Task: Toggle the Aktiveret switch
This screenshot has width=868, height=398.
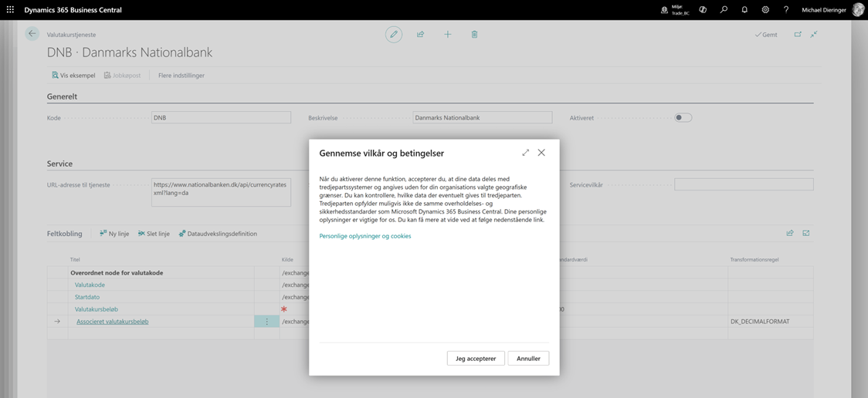Action: (x=683, y=118)
